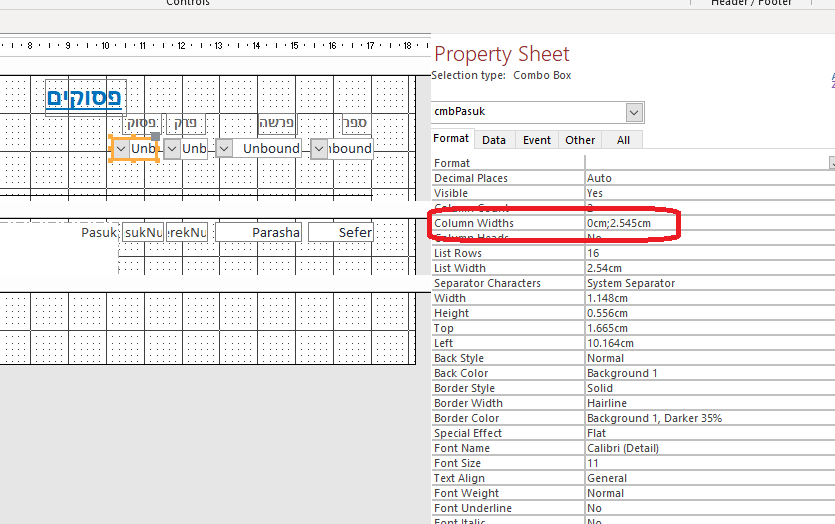Edit Font Underline value No
The image size is (835, 524).
pos(710,508)
